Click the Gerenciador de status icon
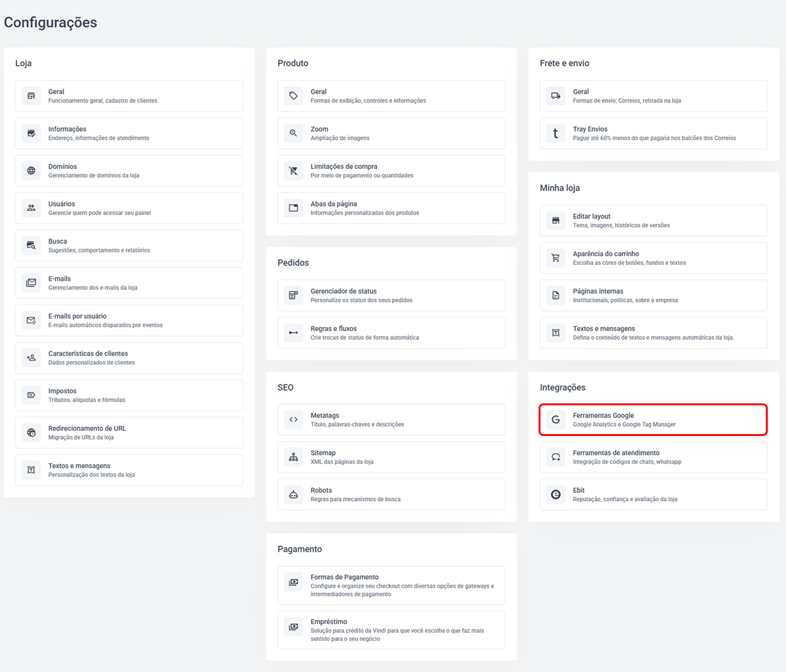 (293, 295)
